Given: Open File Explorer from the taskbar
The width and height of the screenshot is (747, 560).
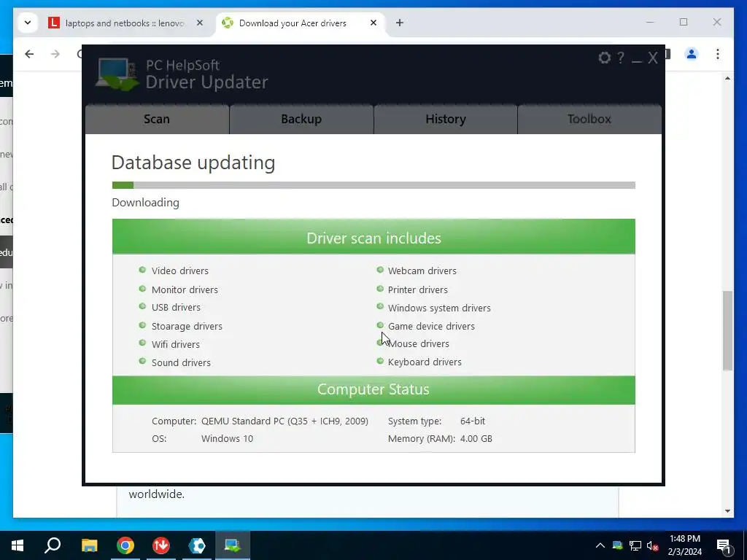Looking at the screenshot, I should tap(89, 545).
